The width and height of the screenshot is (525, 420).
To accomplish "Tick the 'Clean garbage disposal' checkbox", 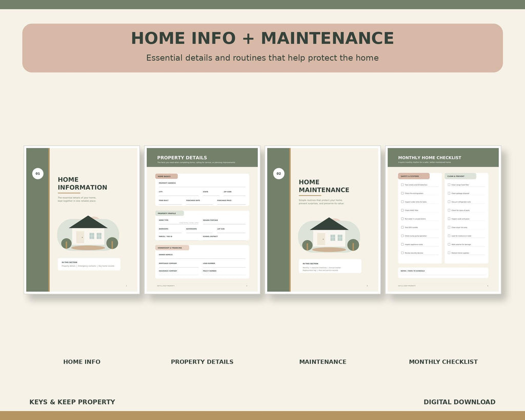I will click(x=449, y=193).
